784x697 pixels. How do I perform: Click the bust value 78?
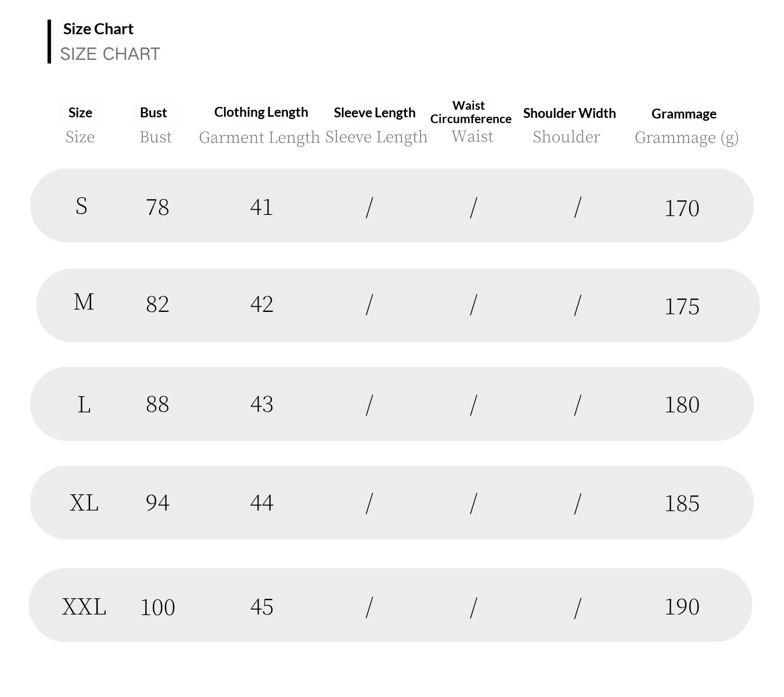157,207
